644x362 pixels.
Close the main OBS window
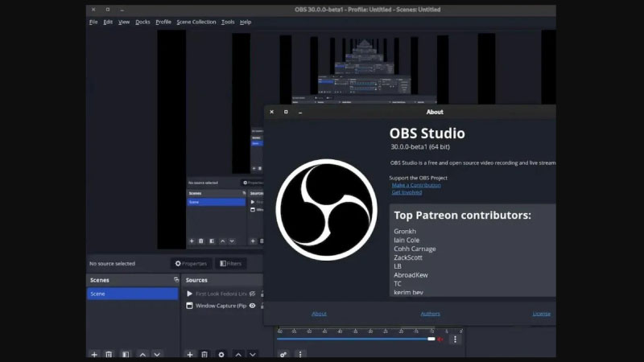click(x=93, y=10)
